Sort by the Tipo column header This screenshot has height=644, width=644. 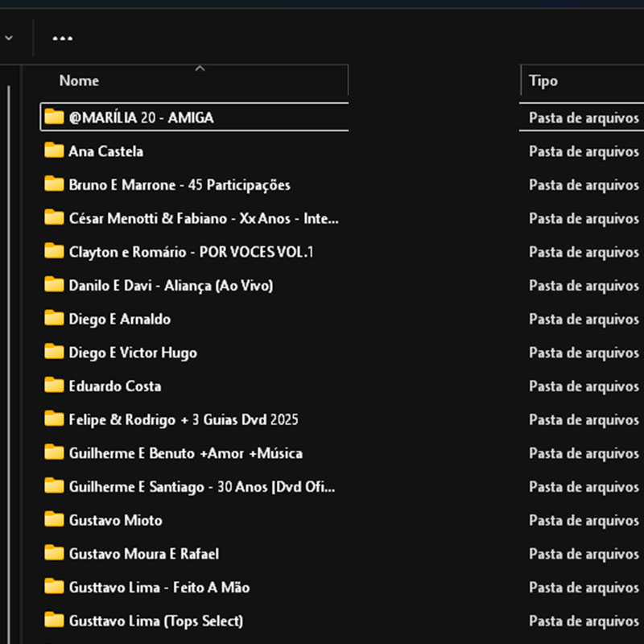pyautogui.click(x=543, y=80)
